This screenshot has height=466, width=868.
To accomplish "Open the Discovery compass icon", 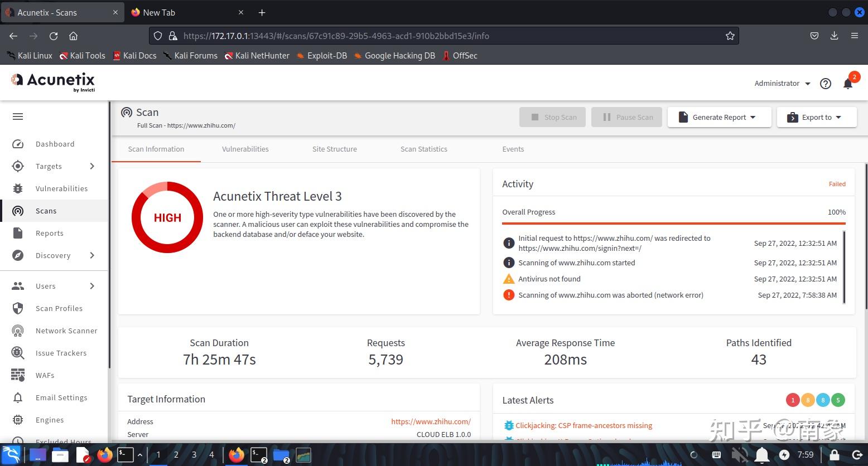I will [18, 255].
